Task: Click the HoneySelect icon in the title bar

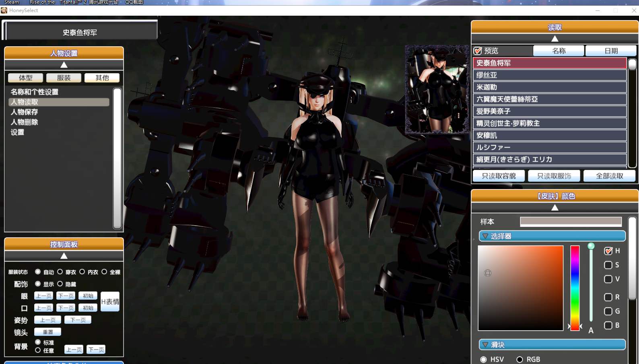Action: 4,10
